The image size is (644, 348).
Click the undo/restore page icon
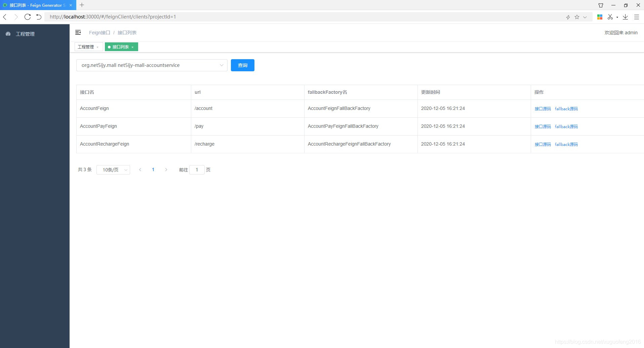[39, 17]
